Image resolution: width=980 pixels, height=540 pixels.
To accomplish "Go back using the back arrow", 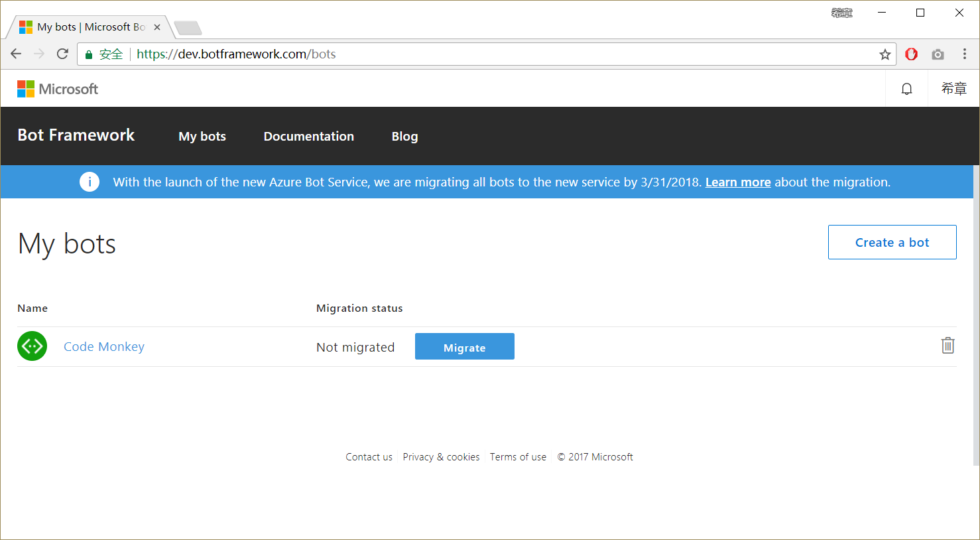I will (16, 54).
